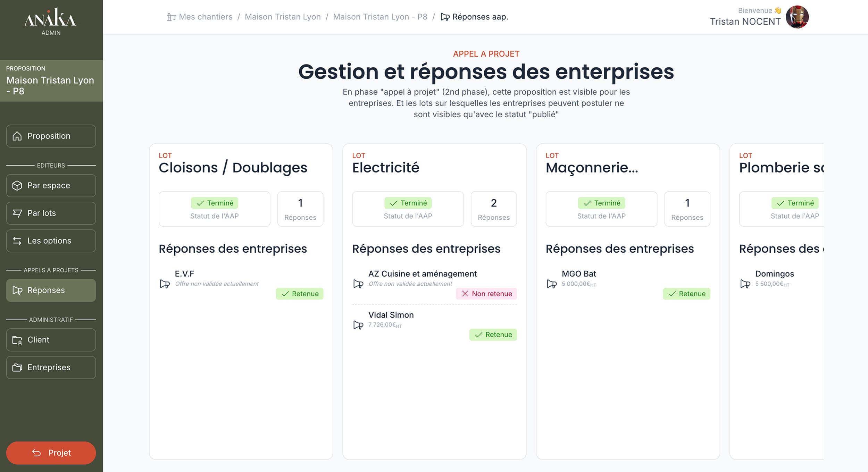Click megaphone icon beside MGO Bat
This screenshot has height=472, width=868.
(552, 284)
